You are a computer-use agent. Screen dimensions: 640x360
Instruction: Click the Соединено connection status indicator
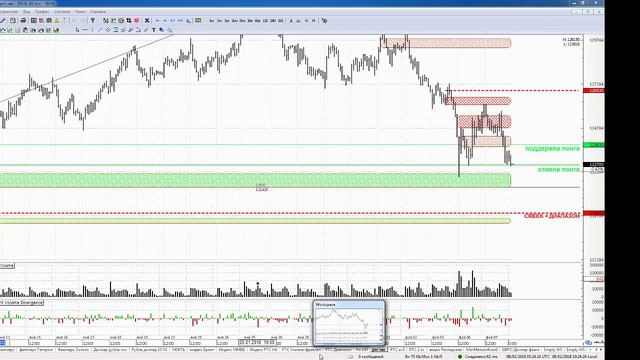pos(478,357)
